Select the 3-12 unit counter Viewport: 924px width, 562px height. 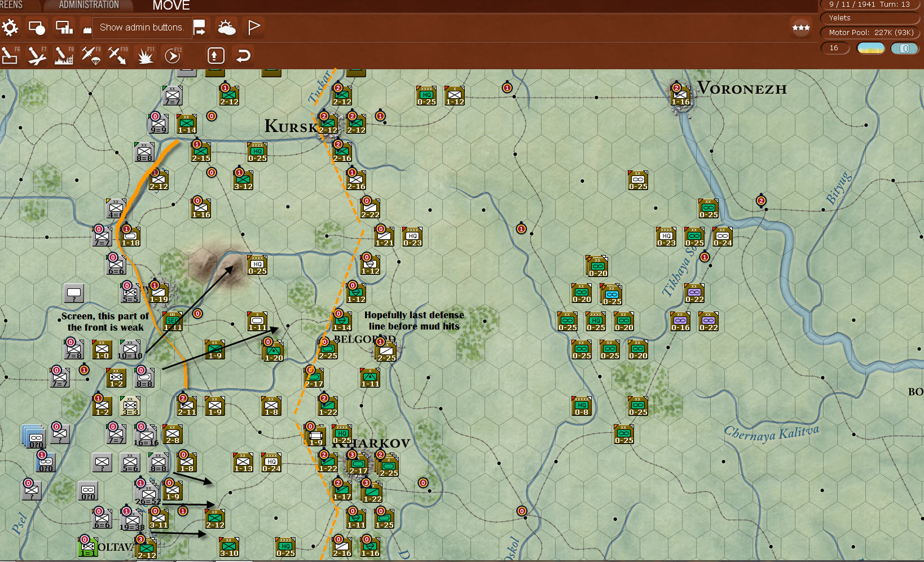click(243, 181)
